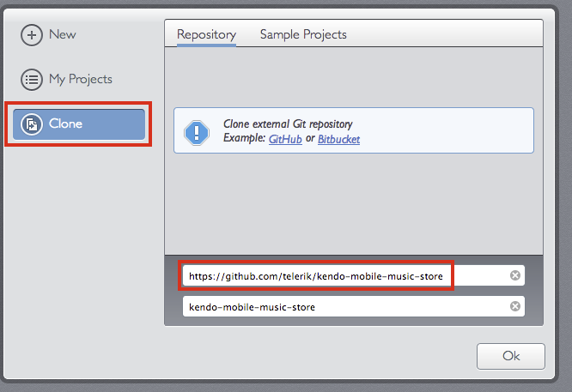572x392 pixels.
Task: Click the plus icon beside New
Action: (x=32, y=35)
